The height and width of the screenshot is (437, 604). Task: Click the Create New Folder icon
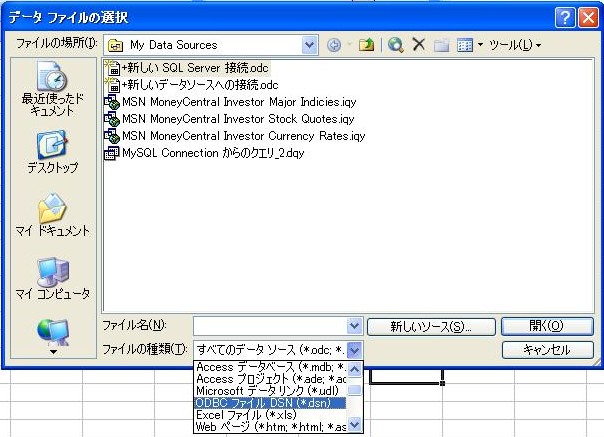pos(441,45)
